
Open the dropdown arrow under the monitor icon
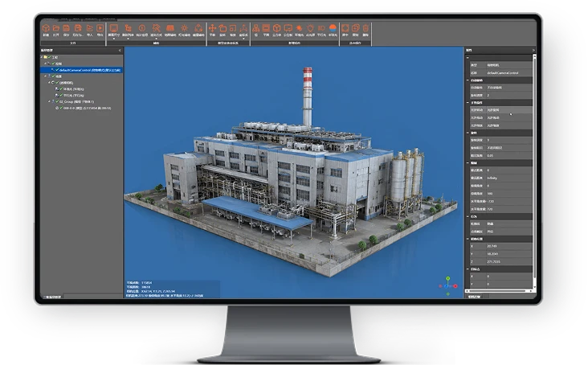coord(113,39)
